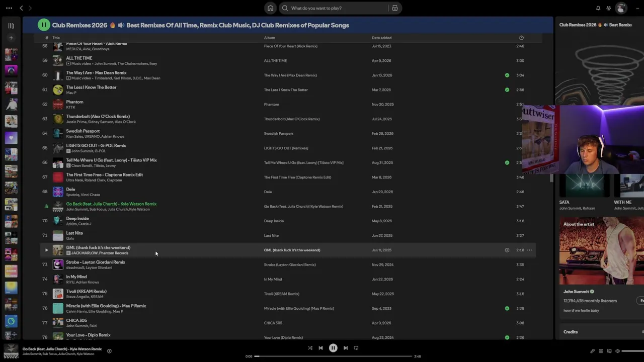Play GML (thank fuck it's the weekend) row
Screen dimensions: 644x362
pos(46,250)
